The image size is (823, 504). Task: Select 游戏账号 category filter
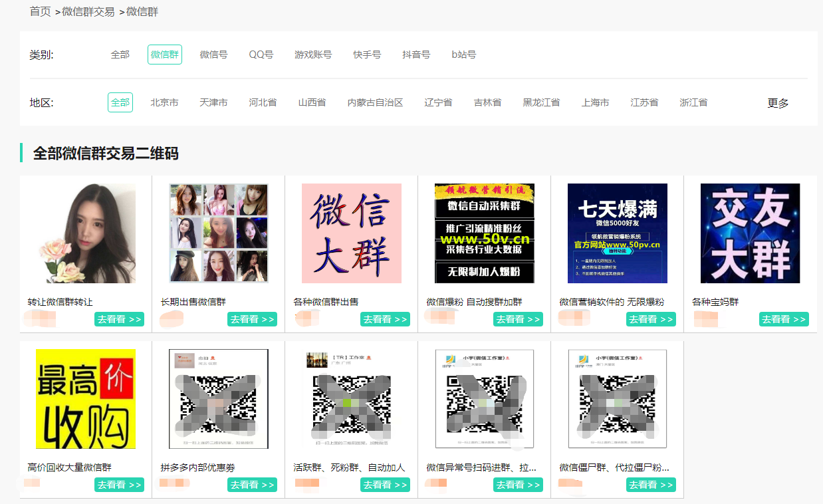click(x=313, y=55)
